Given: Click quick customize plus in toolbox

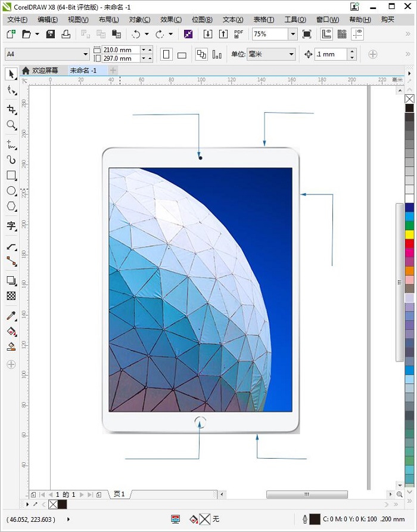Looking at the screenshot, I should 11,365.
